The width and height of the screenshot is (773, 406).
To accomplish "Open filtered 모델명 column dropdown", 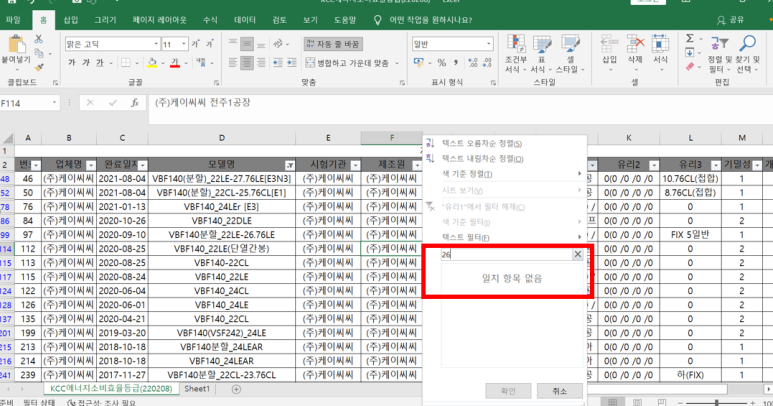I will [x=290, y=165].
